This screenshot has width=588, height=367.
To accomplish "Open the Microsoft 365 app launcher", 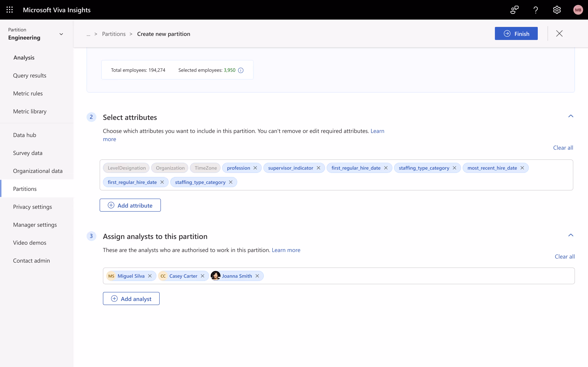I will pyautogui.click(x=9, y=10).
